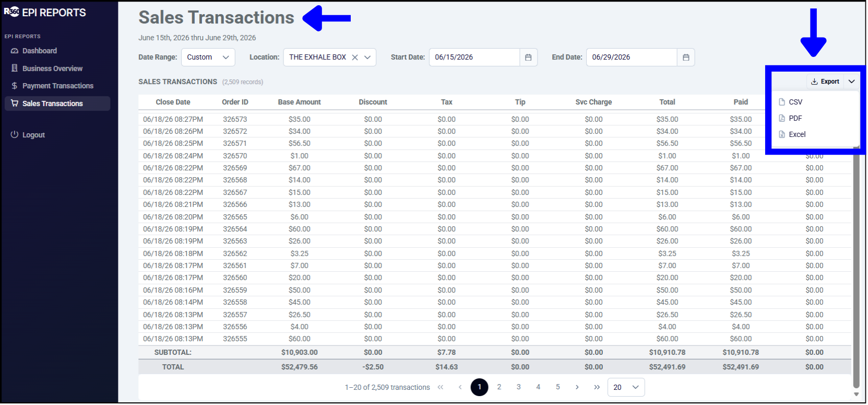Choose PDF export option

[x=816, y=118]
